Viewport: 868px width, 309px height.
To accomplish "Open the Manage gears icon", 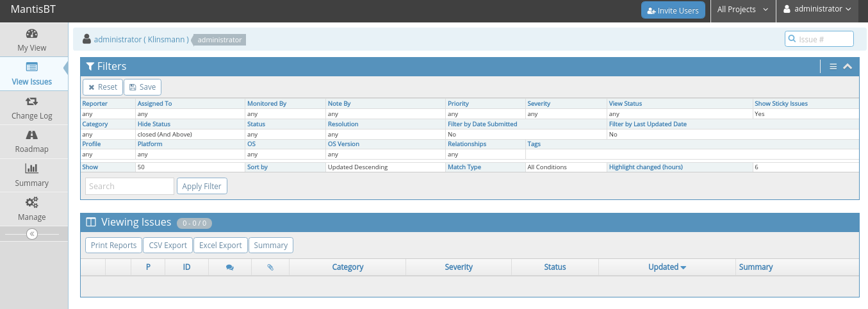I will [32, 203].
